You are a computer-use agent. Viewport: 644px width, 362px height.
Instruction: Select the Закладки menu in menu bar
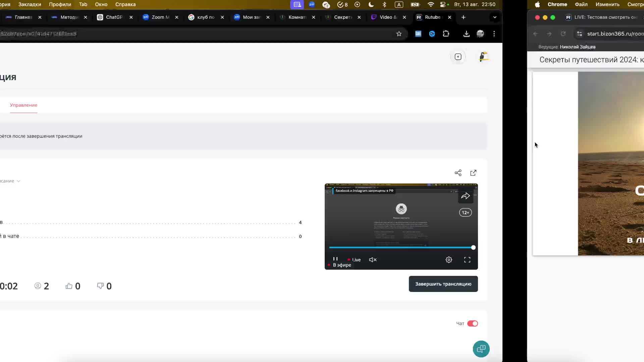tap(30, 4)
